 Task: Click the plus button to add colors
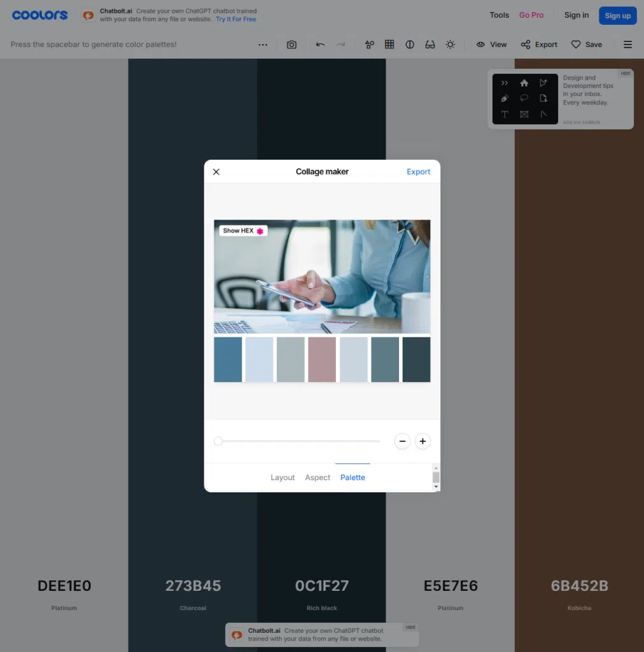(423, 441)
